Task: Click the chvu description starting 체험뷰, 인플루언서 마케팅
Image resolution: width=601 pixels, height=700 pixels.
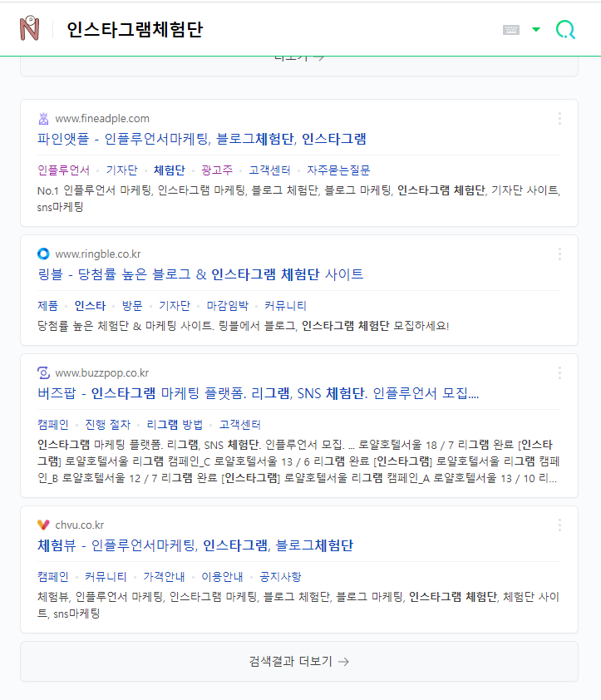Action: click(298, 605)
